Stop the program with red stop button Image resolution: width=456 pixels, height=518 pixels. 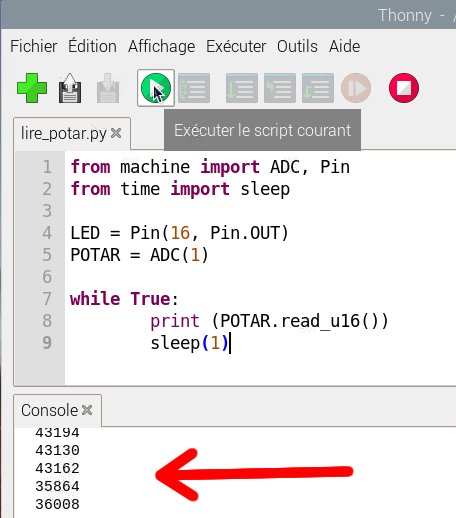point(404,88)
